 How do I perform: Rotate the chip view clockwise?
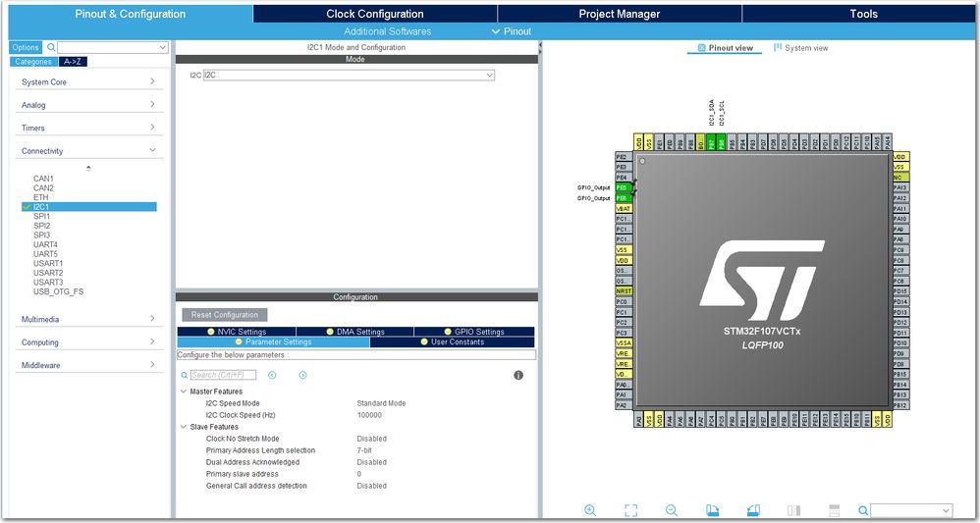713,510
